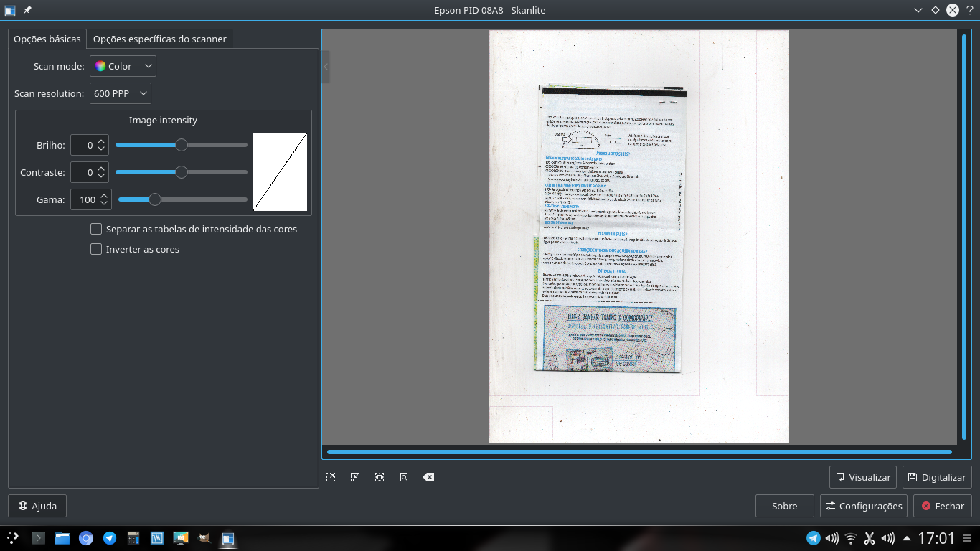Toggle the pin icon in the titlebar

tap(27, 10)
